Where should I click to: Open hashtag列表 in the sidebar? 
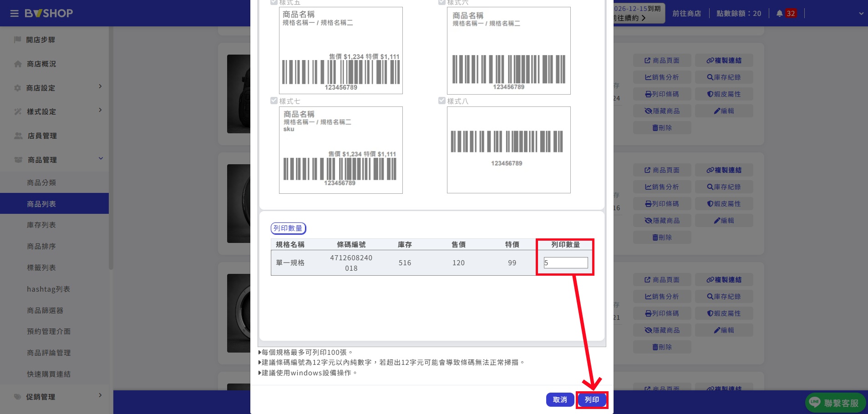pyautogui.click(x=48, y=289)
